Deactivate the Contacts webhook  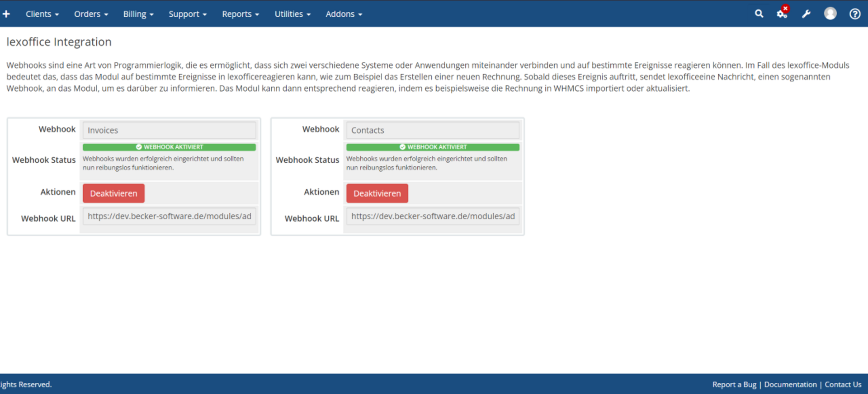(x=377, y=193)
